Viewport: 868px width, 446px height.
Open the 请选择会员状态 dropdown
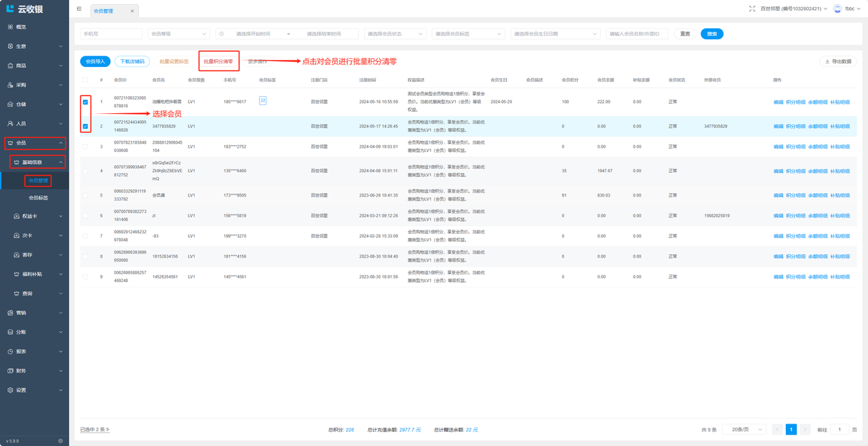click(395, 34)
